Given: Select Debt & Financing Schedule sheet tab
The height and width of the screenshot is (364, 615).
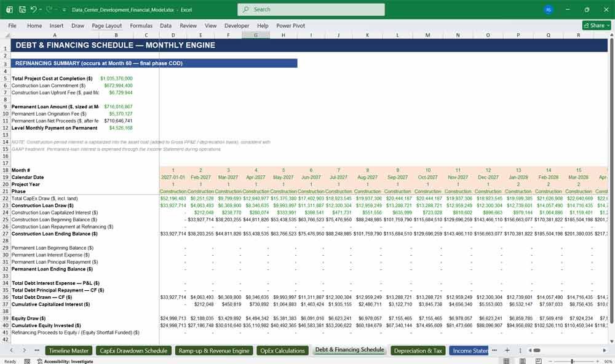Looking at the screenshot, I should (x=349, y=350).
